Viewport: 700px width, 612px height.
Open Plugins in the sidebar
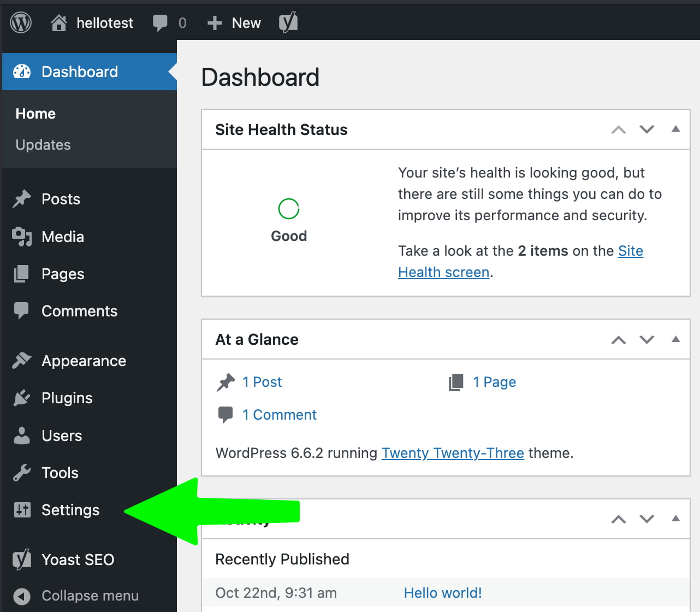pos(67,398)
